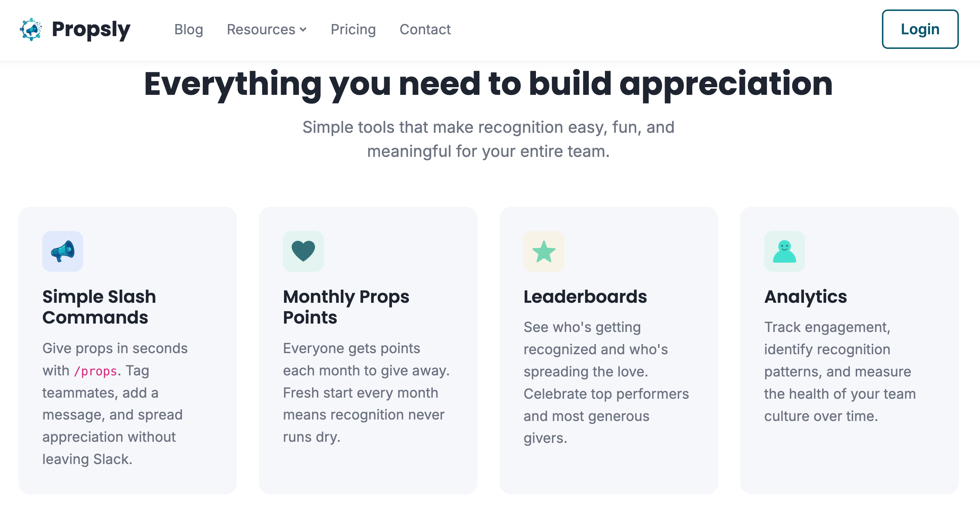The image size is (980, 510).
Task: Select the Simple Slash Commands heading
Action: 99,307
